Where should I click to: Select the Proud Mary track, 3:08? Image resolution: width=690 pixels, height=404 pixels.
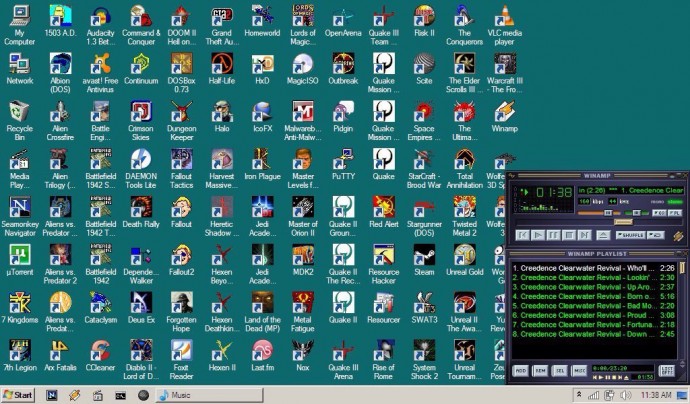590,315
